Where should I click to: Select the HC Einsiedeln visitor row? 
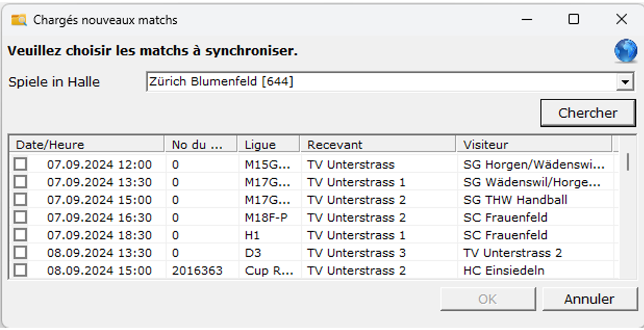point(503,271)
